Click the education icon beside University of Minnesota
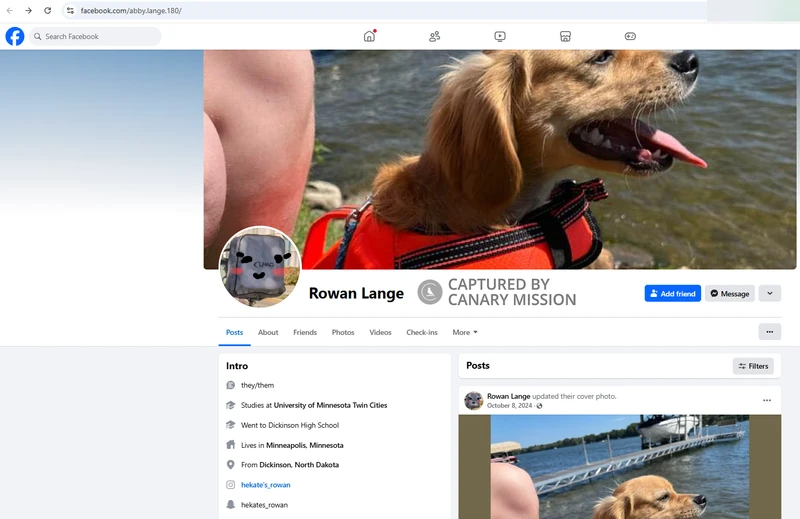 coord(231,405)
